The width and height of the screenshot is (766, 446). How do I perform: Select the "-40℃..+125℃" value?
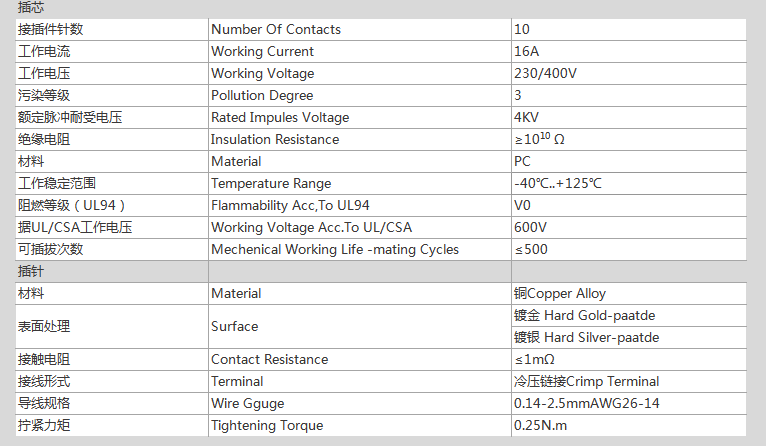coord(558,183)
